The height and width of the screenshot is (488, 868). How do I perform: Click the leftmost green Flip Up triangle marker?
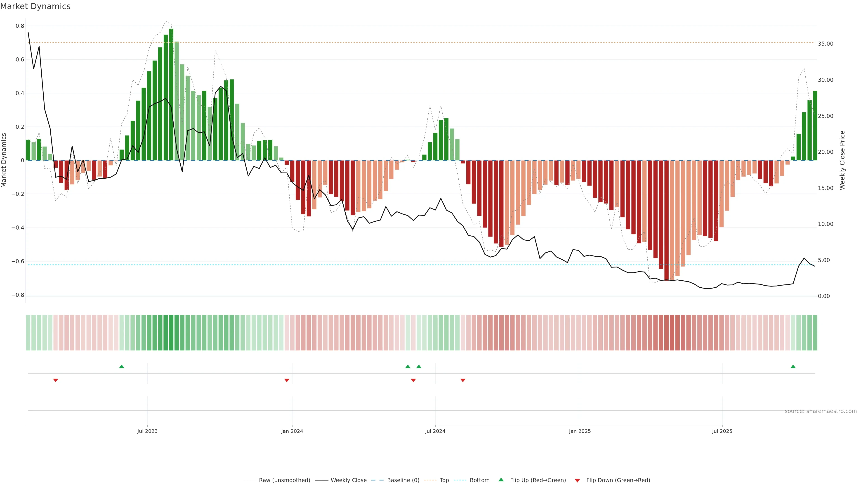click(122, 366)
